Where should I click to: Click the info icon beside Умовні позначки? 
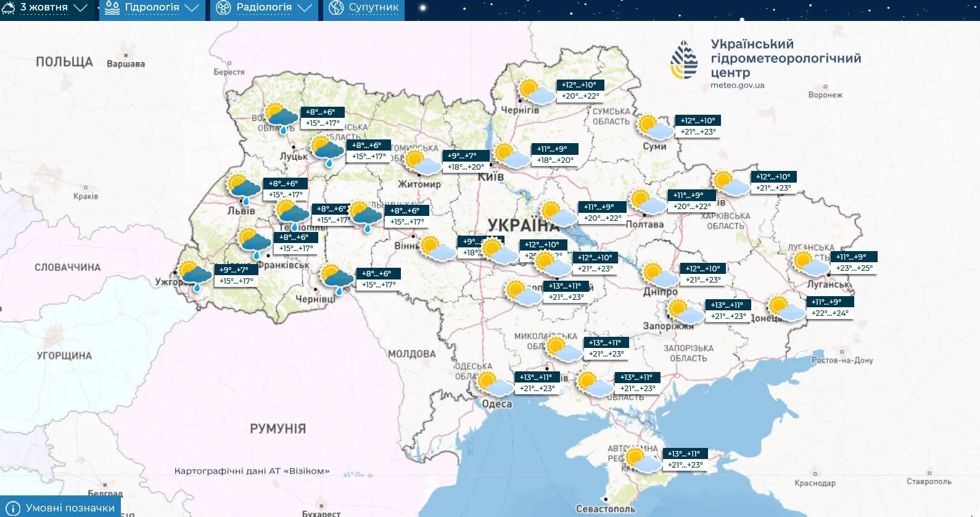pyautogui.click(x=12, y=508)
